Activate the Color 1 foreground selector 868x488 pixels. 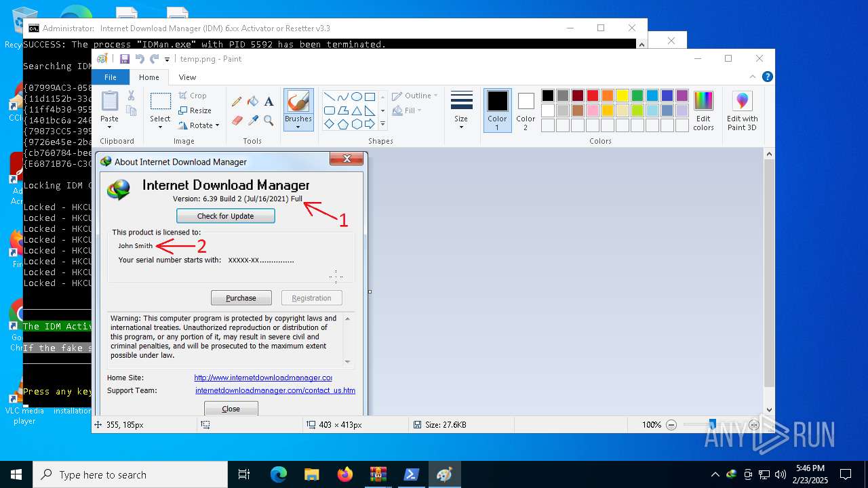coord(497,110)
